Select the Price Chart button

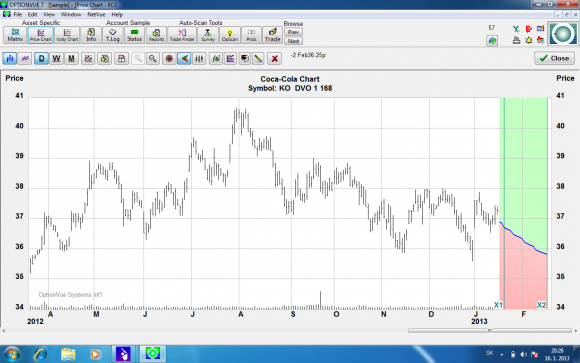(41, 35)
